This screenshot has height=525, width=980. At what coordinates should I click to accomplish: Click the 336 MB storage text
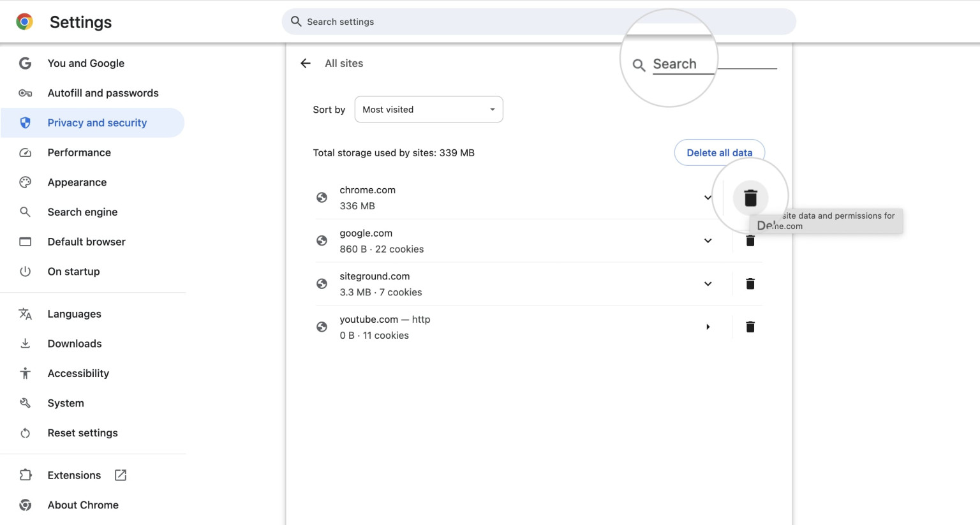pyautogui.click(x=357, y=206)
